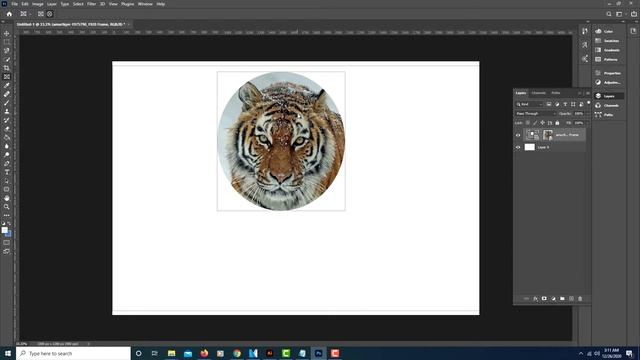Hide the Frame layer with eye icon
Screen dimensions: 640x360
click(518, 135)
